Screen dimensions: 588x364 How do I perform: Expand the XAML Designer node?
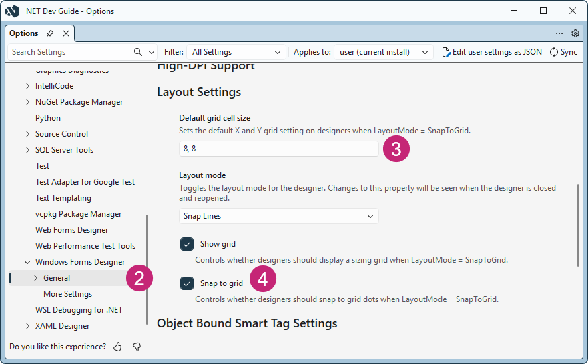(x=28, y=326)
